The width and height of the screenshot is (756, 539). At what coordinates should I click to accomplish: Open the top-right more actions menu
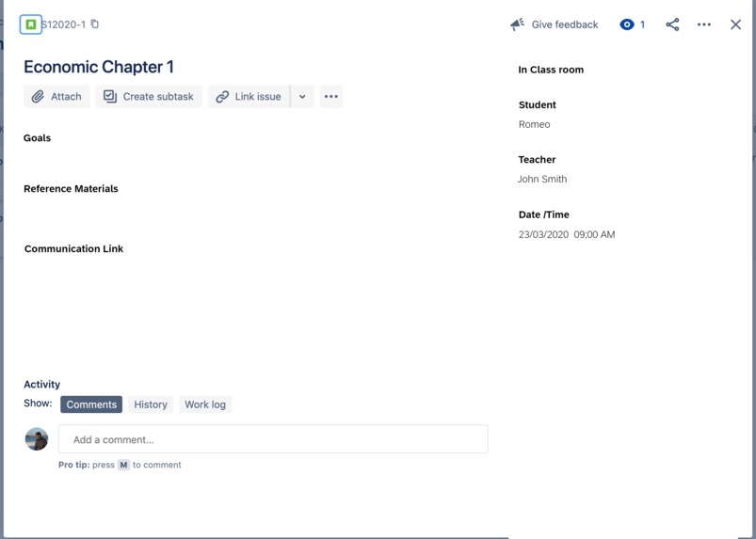(x=704, y=24)
